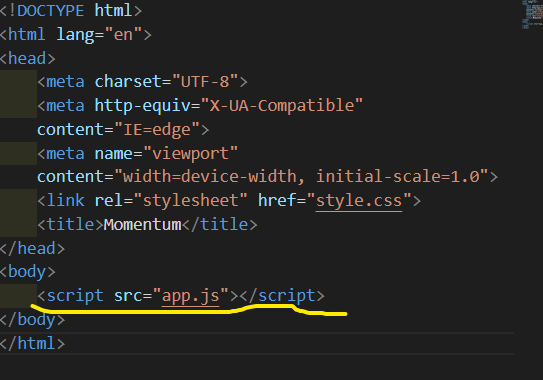Viewport: 543px width, 380px height.
Task: Open the app.js file link
Action: point(190,296)
